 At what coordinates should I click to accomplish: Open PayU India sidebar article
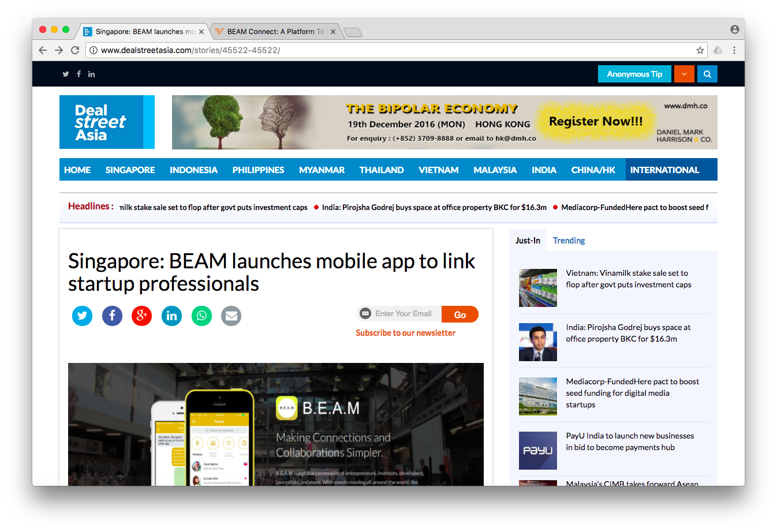[630, 441]
